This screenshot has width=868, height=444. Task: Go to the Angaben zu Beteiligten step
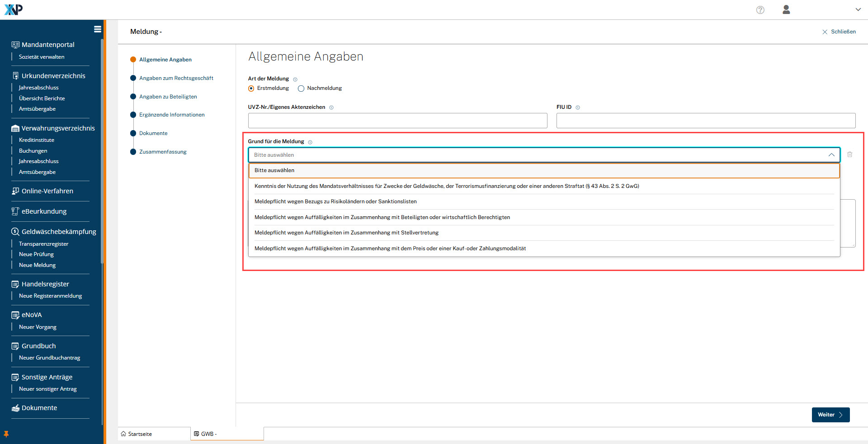point(168,97)
